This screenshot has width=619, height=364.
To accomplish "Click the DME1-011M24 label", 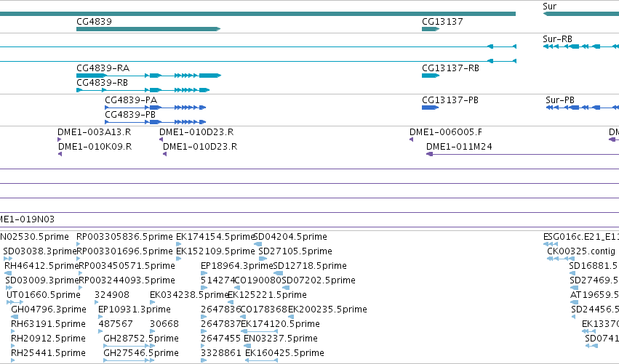I will pos(459,147).
